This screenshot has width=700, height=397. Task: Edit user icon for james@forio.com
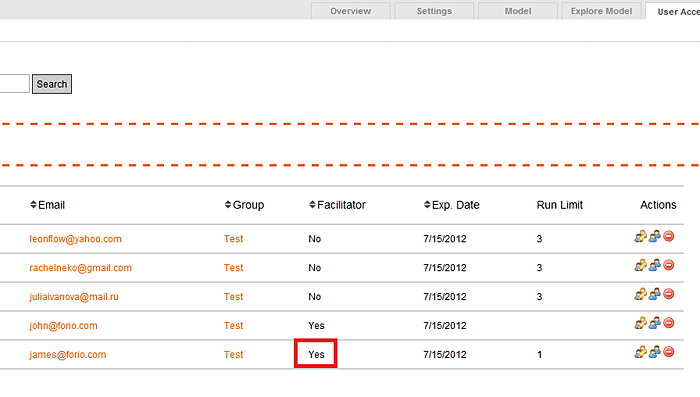pos(640,352)
